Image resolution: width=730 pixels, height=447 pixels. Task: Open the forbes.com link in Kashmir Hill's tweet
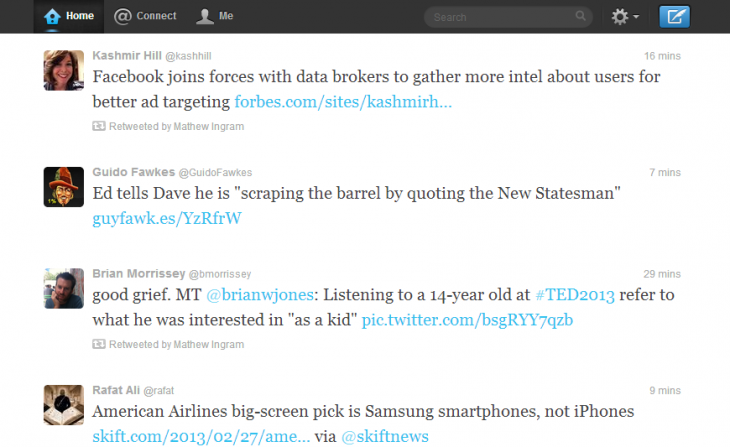[x=343, y=101]
